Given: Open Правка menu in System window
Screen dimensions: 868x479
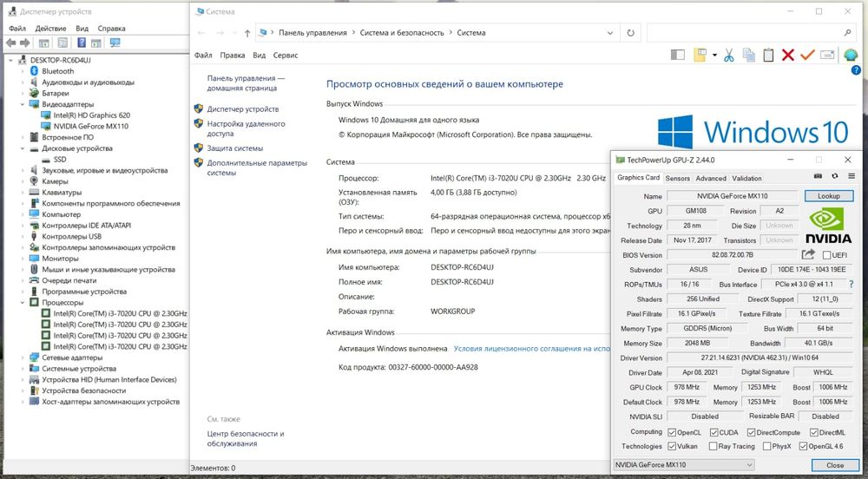Looking at the screenshot, I should tap(233, 56).
